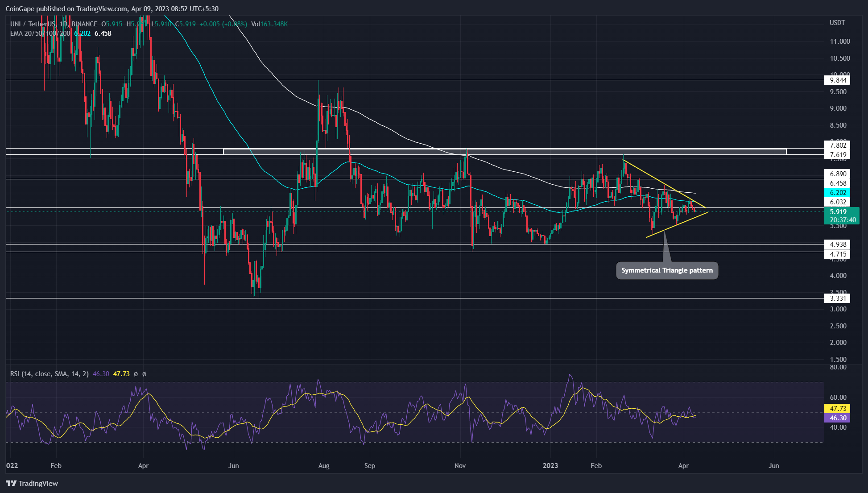This screenshot has width=868, height=493.
Task: Click the TradingView logo at bottom left
Action: tap(32, 483)
